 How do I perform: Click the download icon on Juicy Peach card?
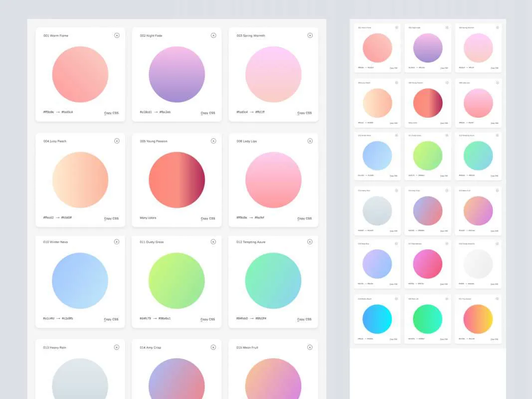click(117, 141)
